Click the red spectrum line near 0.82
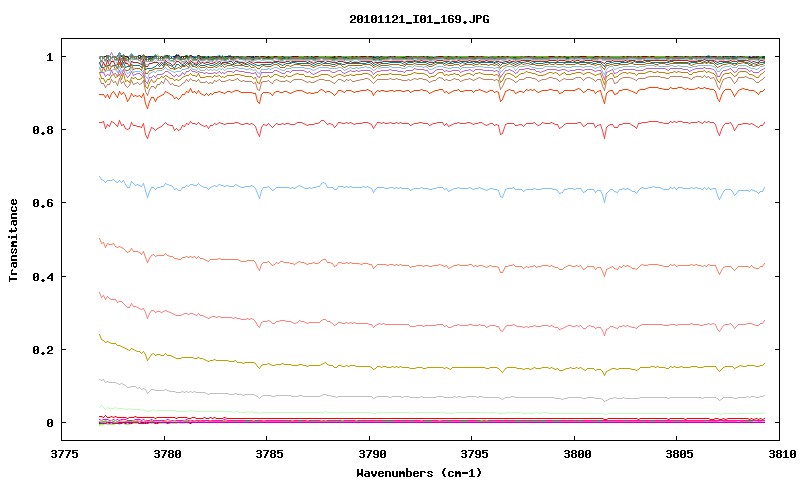The image size is (800, 480). point(434,124)
